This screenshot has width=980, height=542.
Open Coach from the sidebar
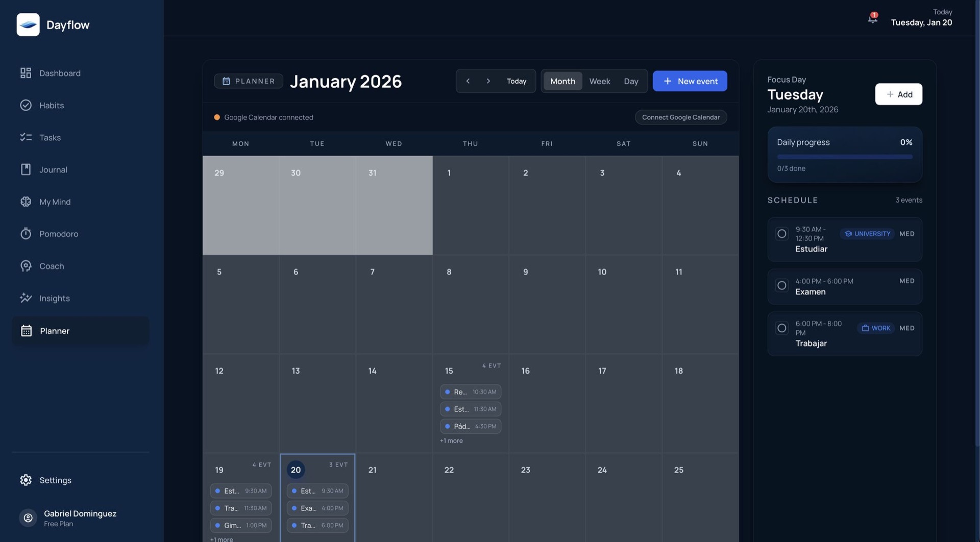coord(81,266)
